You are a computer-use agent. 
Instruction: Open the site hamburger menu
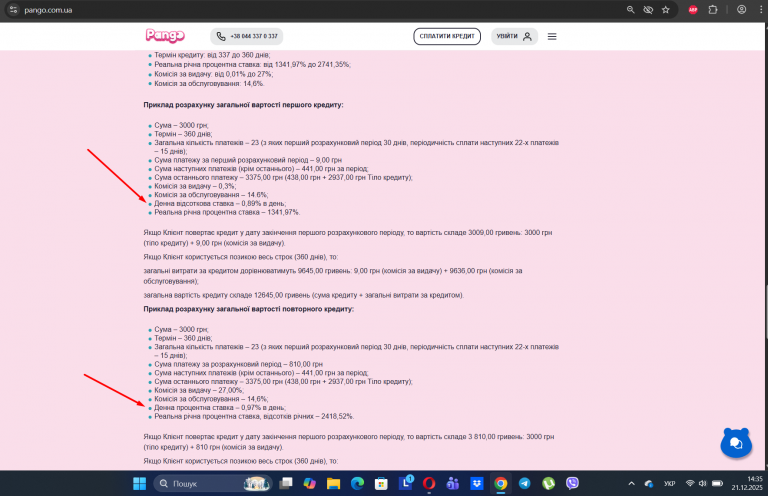pyautogui.click(x=552, y=36)
